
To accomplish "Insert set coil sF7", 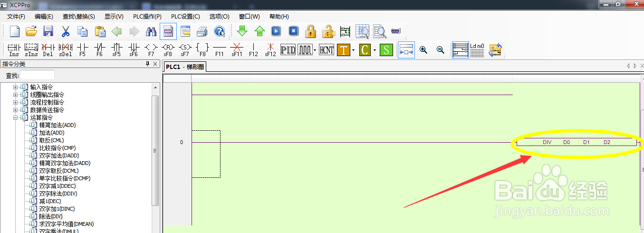I will tap(185, 49).
